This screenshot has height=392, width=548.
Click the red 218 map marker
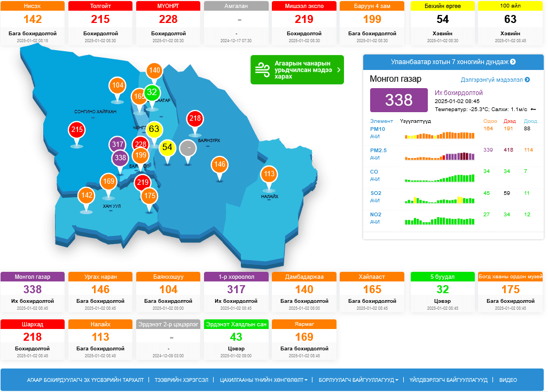point(195,119)
